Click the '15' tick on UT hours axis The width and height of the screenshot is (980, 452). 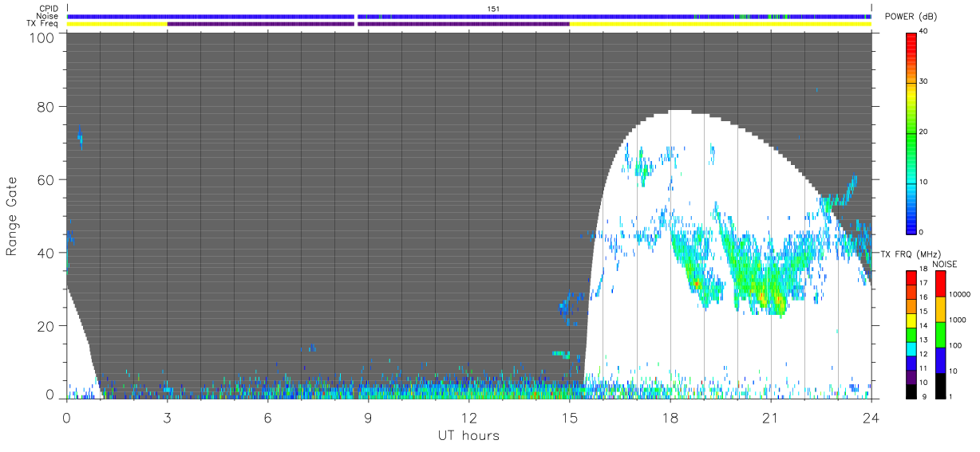(x=569, y=417)
